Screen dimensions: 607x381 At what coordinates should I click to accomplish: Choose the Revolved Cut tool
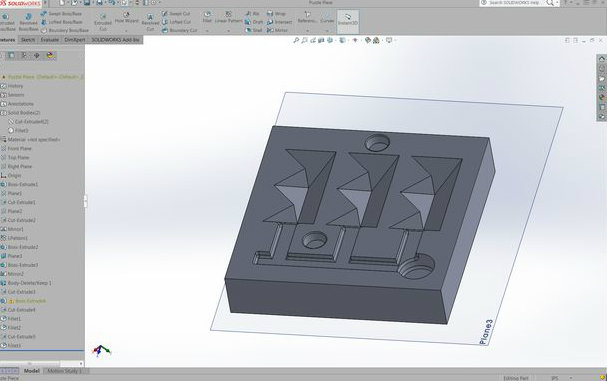(x=150, y=22)
